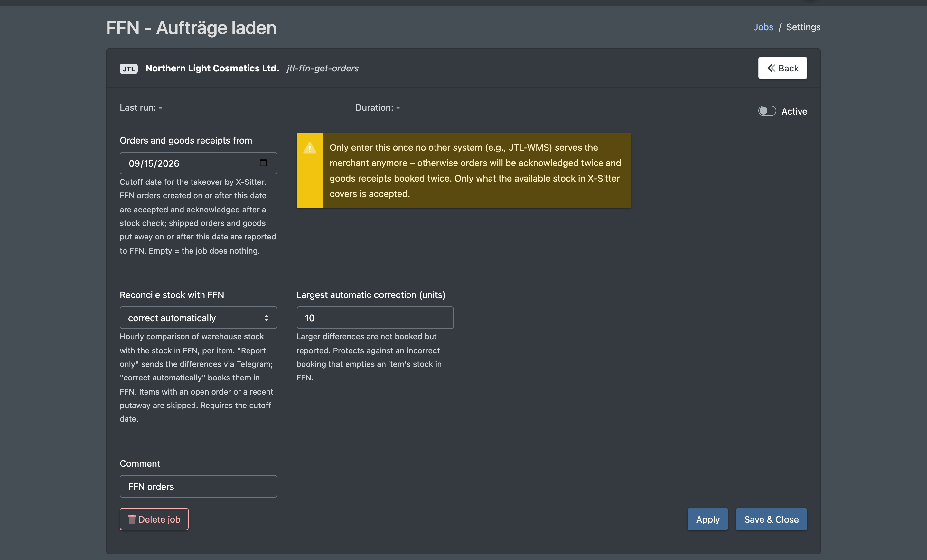Click the Apply button
The image size is (927, 560).
pos(707,519)
